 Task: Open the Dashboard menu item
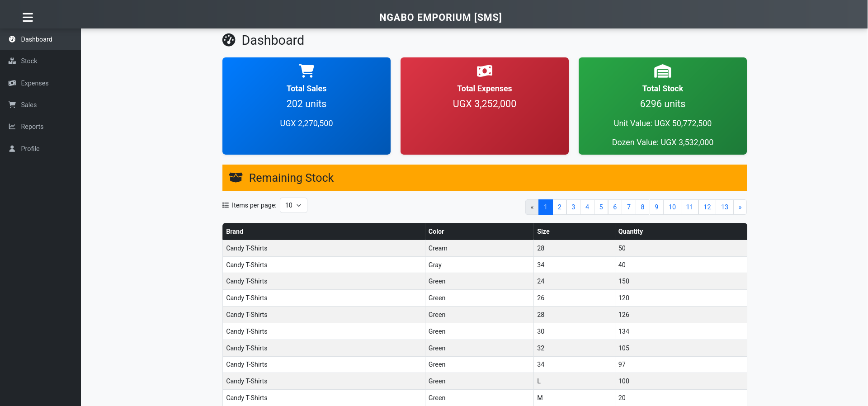[40, 39]
